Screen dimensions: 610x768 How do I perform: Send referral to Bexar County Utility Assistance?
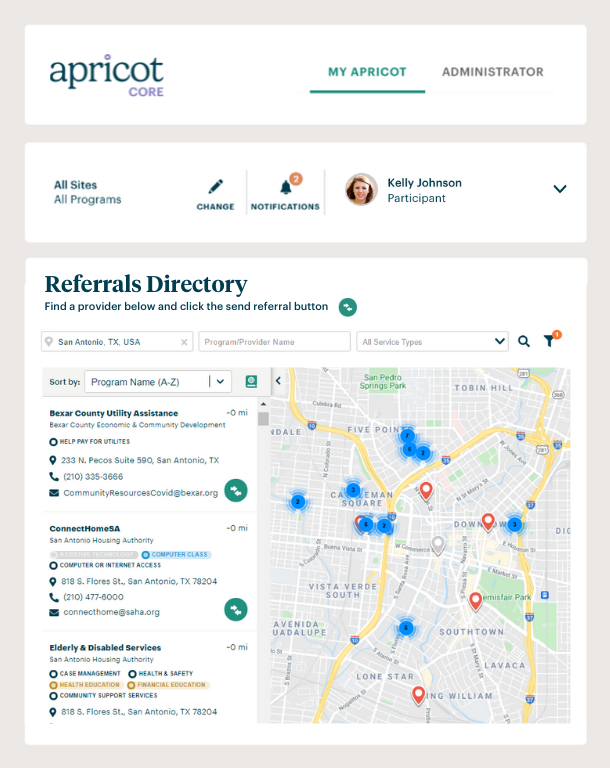(x=236, y=490)
